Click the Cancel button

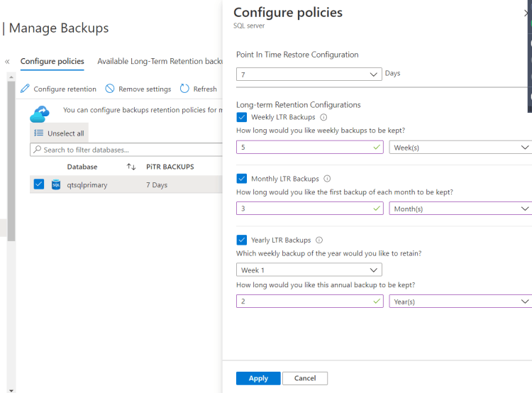[304, 378]
